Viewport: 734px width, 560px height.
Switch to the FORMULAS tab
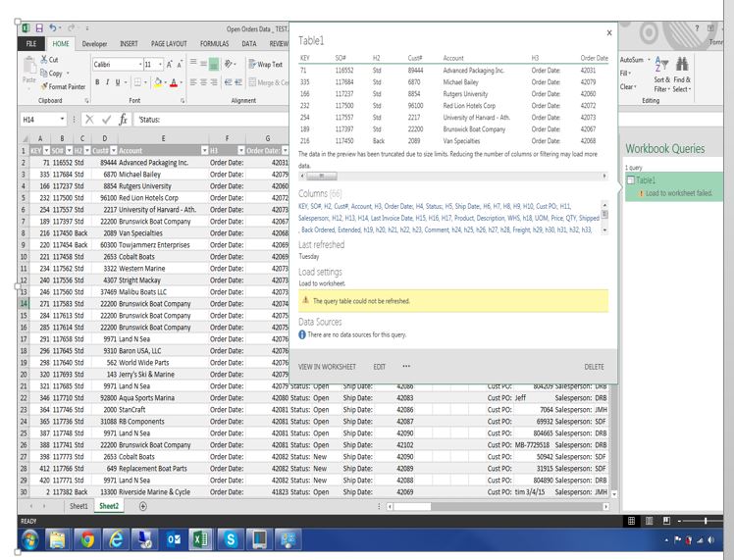pyautogui.click(x=214, y=43)
